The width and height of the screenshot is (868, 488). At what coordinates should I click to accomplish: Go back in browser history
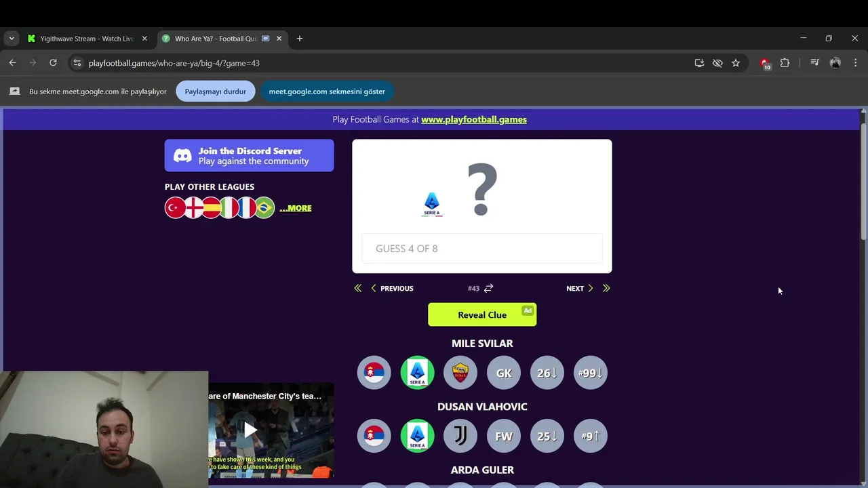coord(12,63)
